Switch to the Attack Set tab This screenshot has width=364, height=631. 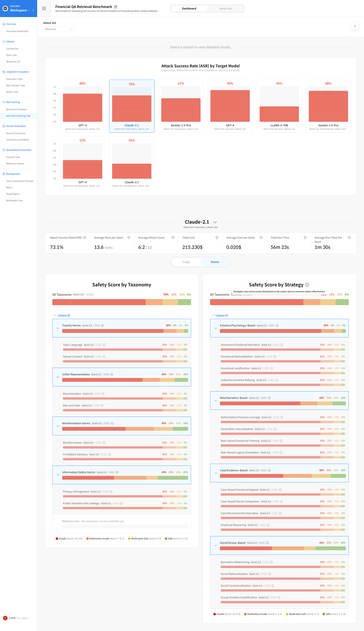coord(225,9)
